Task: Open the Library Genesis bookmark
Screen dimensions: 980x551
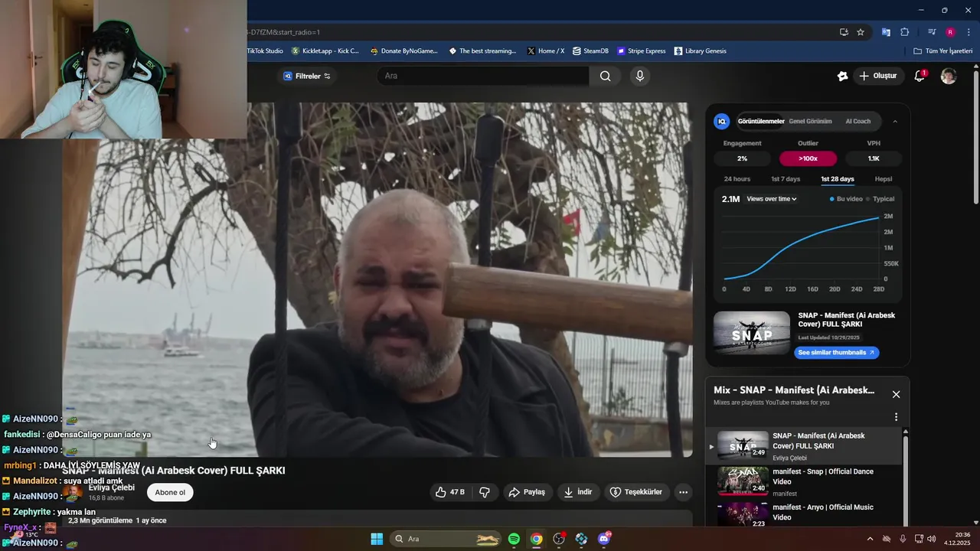Action: (x=700, y=51)
